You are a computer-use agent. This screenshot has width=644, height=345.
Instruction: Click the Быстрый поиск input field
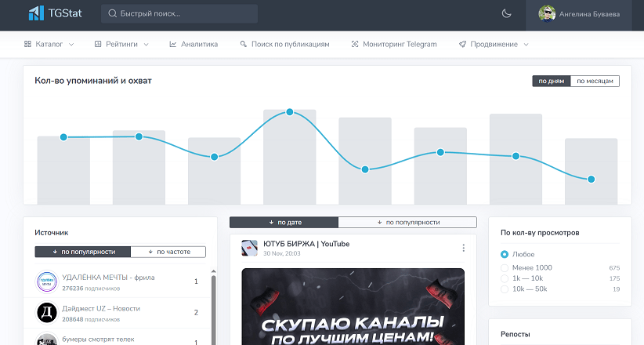(179, 13)
